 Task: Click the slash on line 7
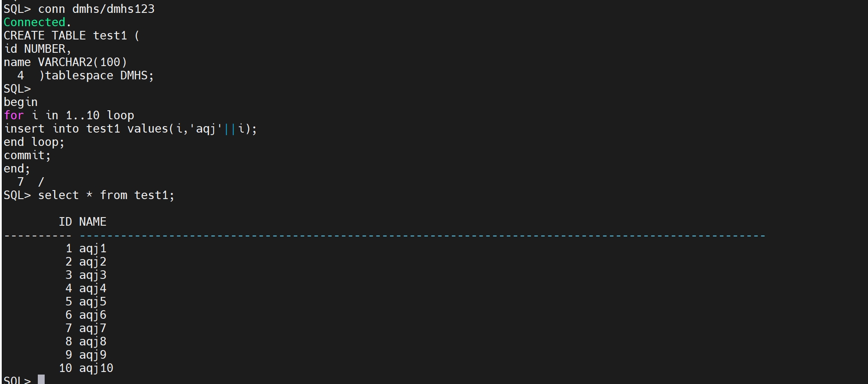[41, 182]
